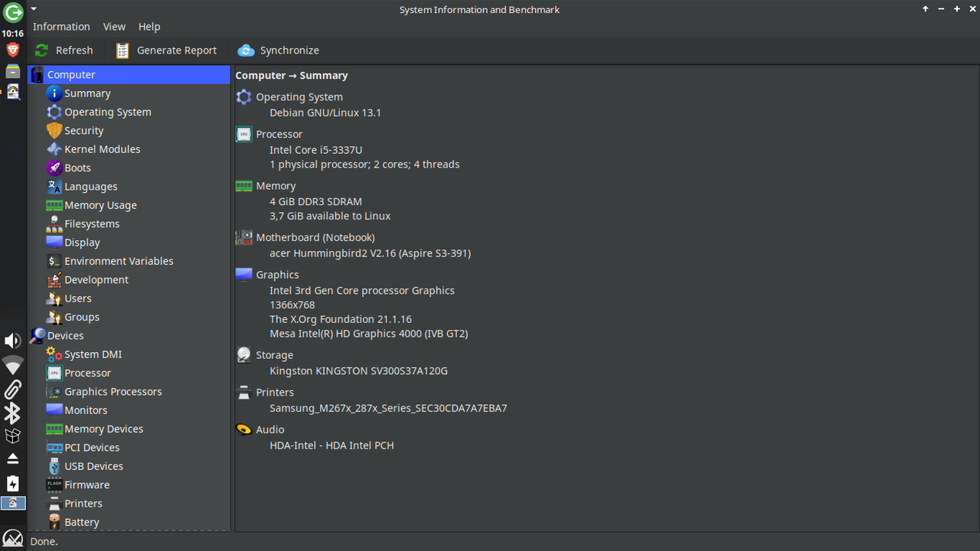Screen dimensions: 980x551
Task: Select the Mesa Intel HD Graphics 4000 line
Action: coord(369,334)
